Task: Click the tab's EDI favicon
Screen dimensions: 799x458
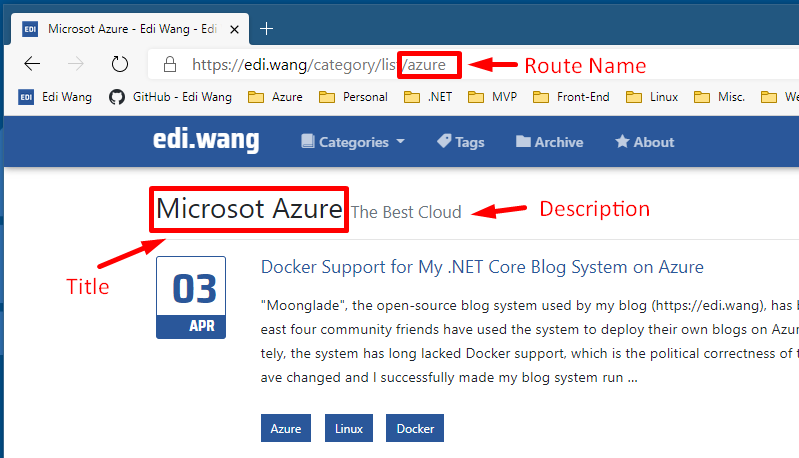Action: pyautogui.click(x=30, y=30)
